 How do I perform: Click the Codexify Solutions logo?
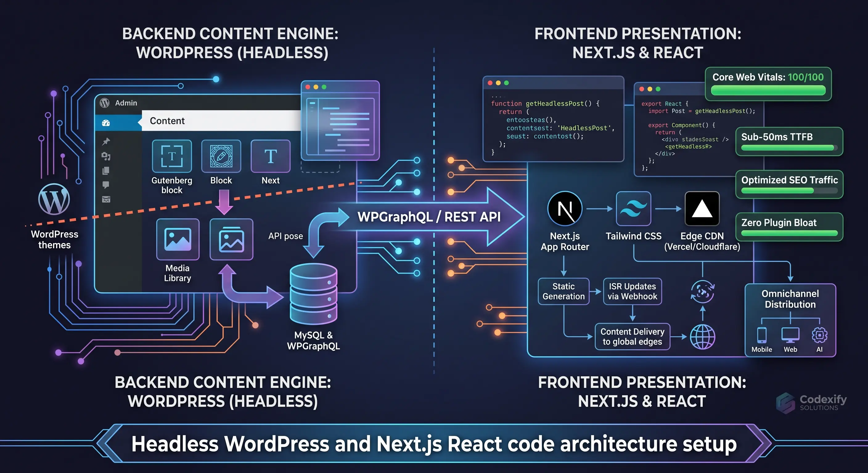coord(811,403)
